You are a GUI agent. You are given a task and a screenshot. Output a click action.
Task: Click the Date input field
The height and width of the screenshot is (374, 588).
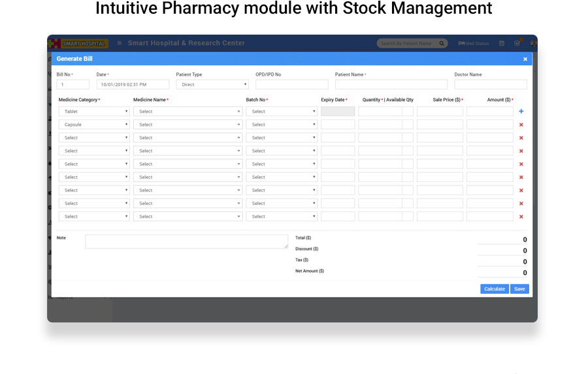pyautogui.click(x=133, y=85)
